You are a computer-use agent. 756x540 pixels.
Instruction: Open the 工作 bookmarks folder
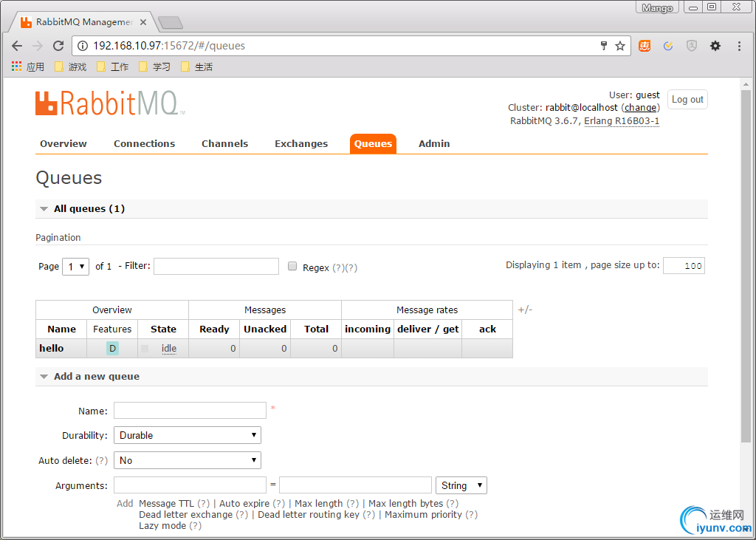click(x=112, y=66)
